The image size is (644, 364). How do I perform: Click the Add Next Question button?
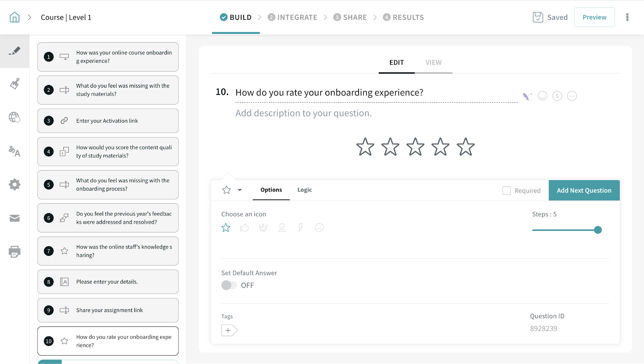coord(584,191)
